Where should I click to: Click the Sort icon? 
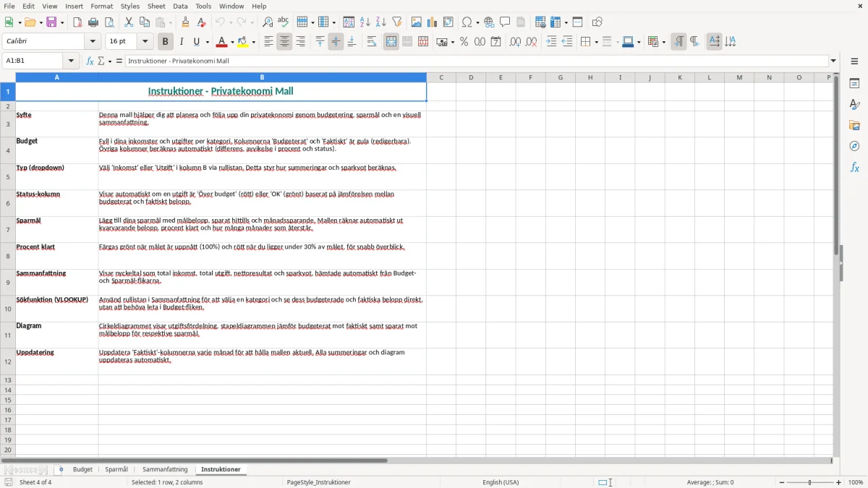coord(349,22)
